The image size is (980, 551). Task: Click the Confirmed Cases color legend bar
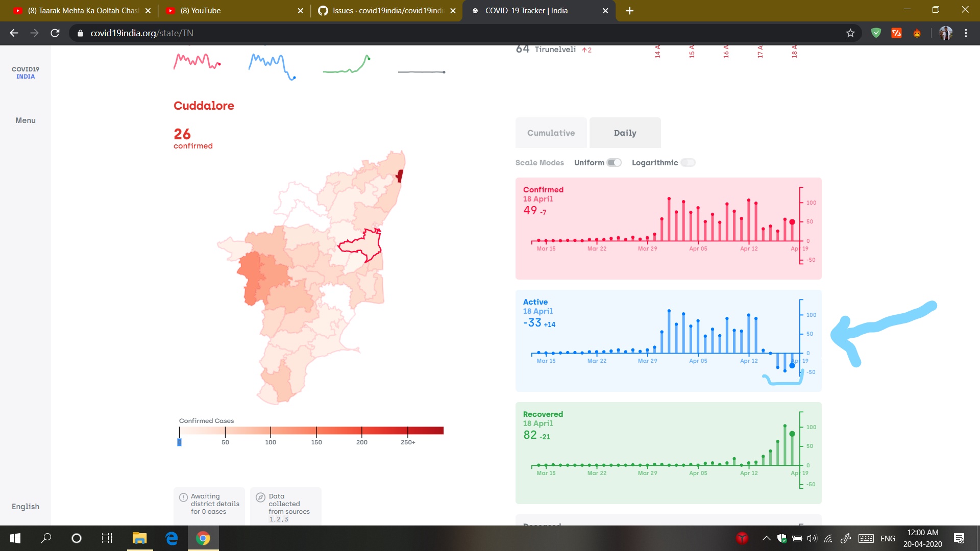(311, 431)
